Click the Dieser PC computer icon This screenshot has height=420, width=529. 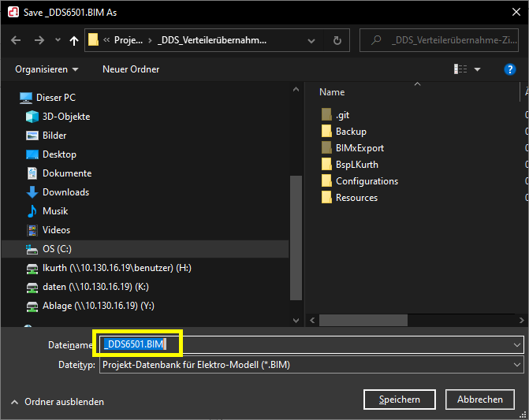(x=26, y=98)
